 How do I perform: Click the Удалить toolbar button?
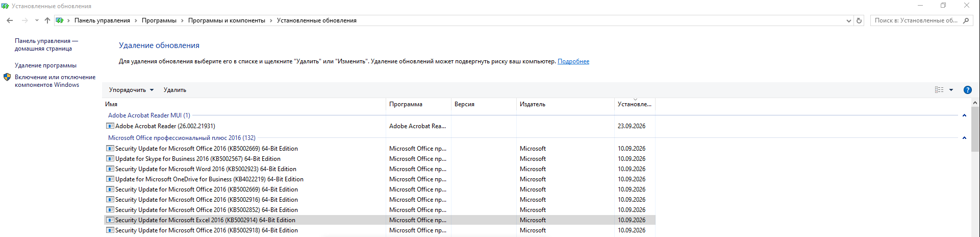pyautogui.click(x=175, y=90)
